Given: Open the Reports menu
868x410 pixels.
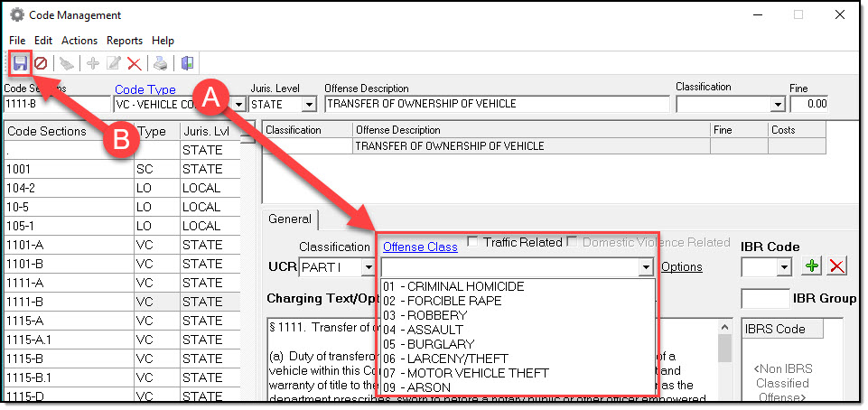Looking at the screenshot, I should (125, 41).
